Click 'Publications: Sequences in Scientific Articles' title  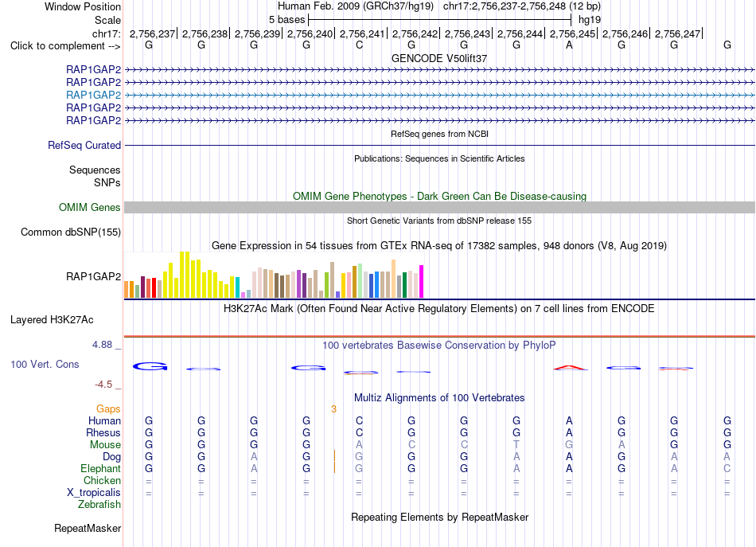[x=439, y=158]
